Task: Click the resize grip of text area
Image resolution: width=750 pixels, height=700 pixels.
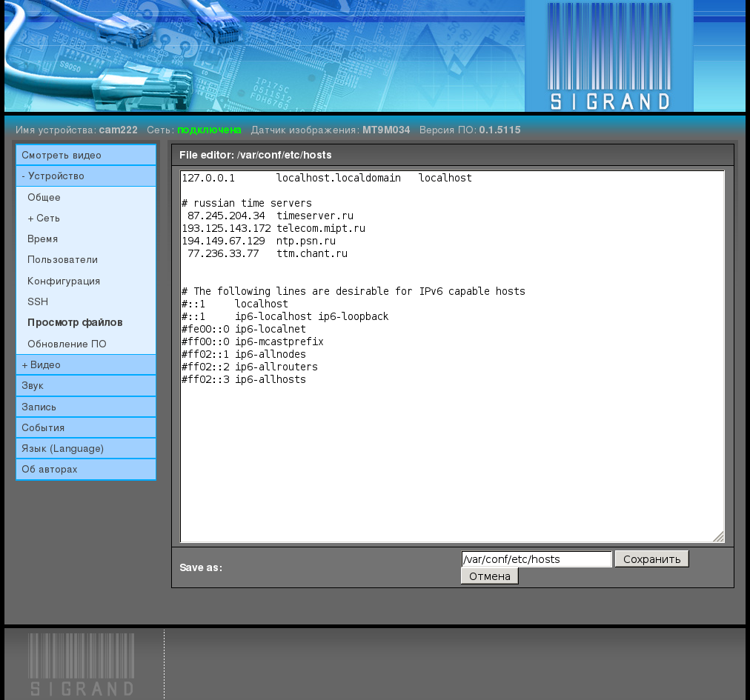Action: pos(718,536)
